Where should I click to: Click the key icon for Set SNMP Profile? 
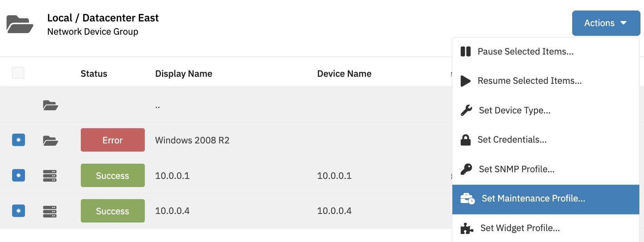pyautogui.click(x=466, y=169)
